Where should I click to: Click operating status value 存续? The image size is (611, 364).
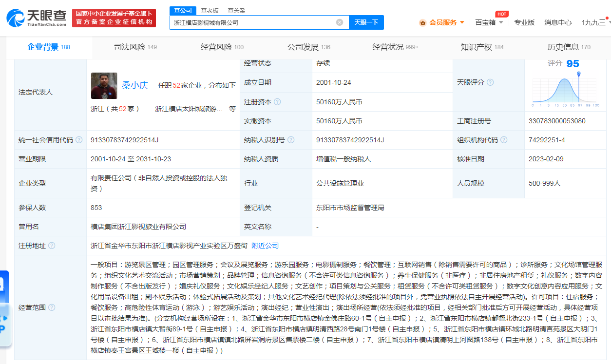(x=323, y=63)
